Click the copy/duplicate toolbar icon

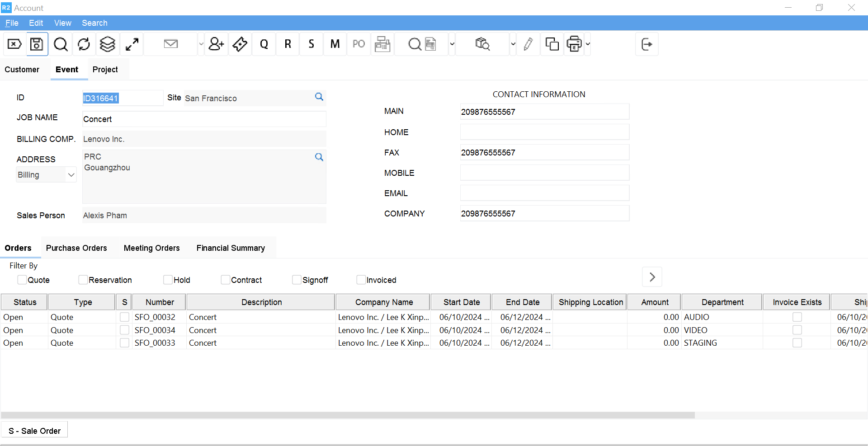coord(552,44)
